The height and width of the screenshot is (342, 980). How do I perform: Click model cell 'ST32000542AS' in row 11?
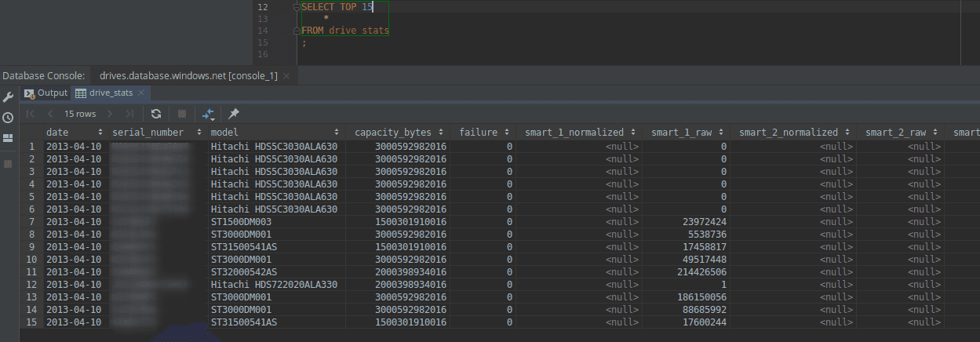coord(244,272)
